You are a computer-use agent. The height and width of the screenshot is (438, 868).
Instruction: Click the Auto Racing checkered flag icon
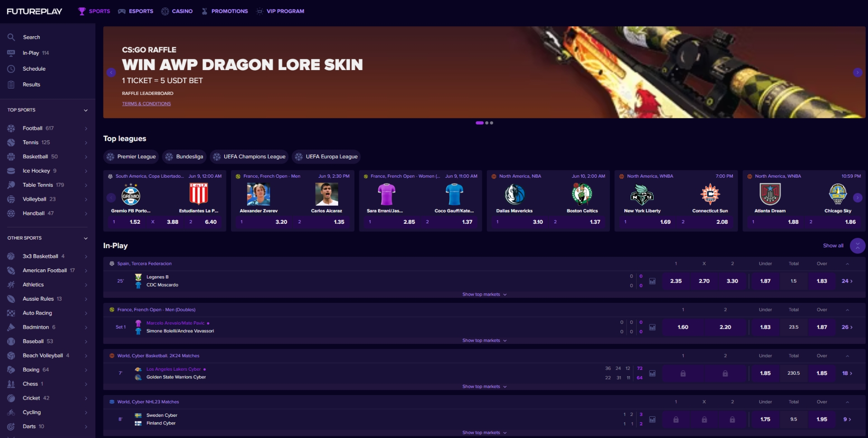coord(11,313)
